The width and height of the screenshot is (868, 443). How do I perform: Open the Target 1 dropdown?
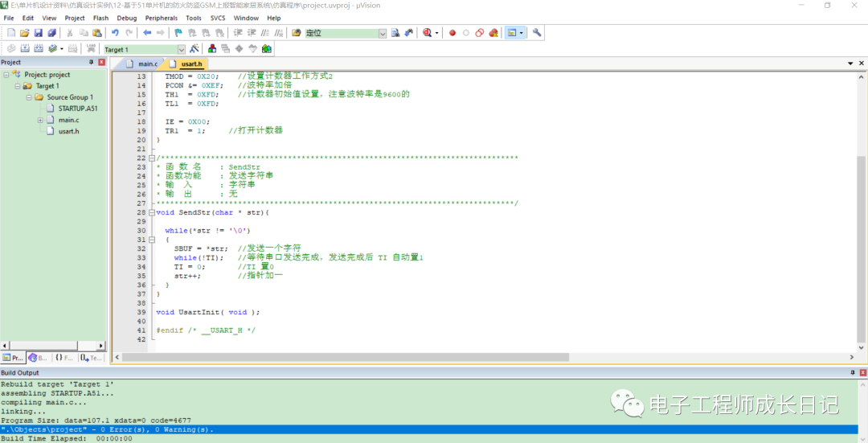[181, 50]
